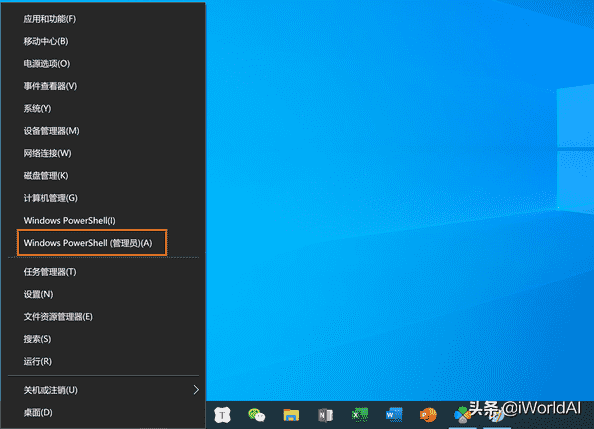Launch OneNote from the taskbar

325,415
